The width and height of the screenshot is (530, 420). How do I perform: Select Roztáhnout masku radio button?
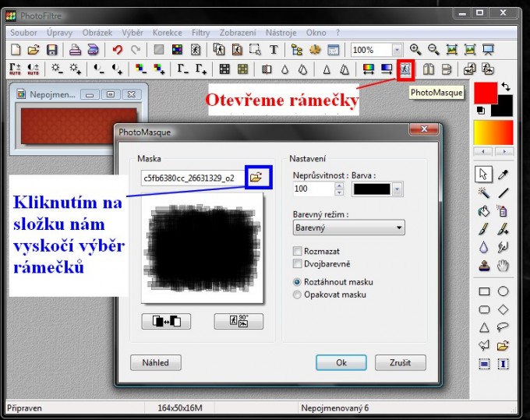[x=297, y=282]
